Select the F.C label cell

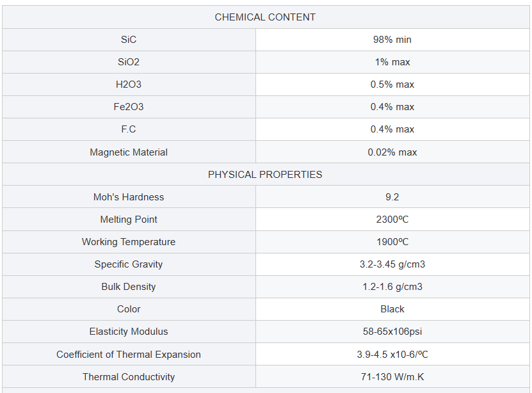coord(129,129)
